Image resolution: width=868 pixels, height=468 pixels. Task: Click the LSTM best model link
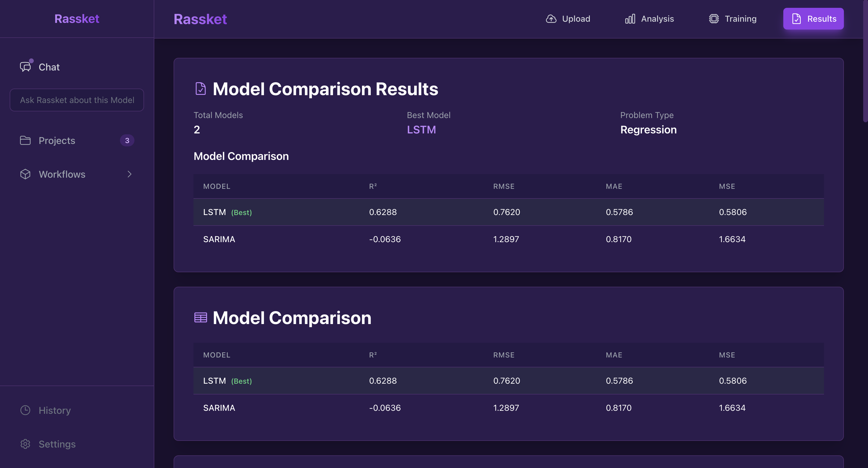tap(421, 130)
